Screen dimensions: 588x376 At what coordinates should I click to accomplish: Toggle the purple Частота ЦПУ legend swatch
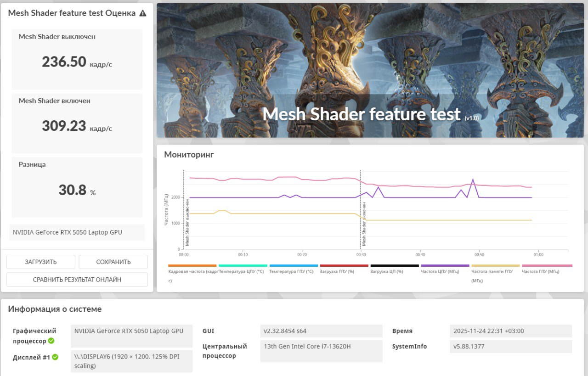pos(445,265)
